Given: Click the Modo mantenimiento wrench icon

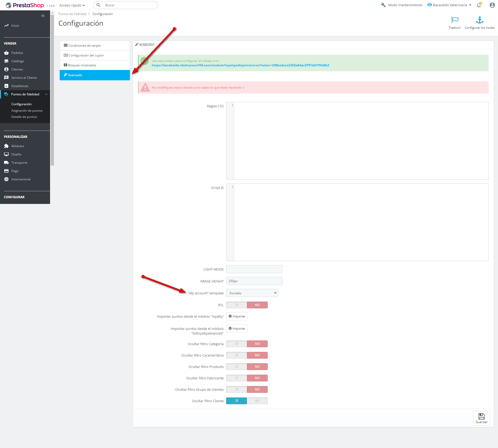Looking at the screenshot, I should point(383,5).
